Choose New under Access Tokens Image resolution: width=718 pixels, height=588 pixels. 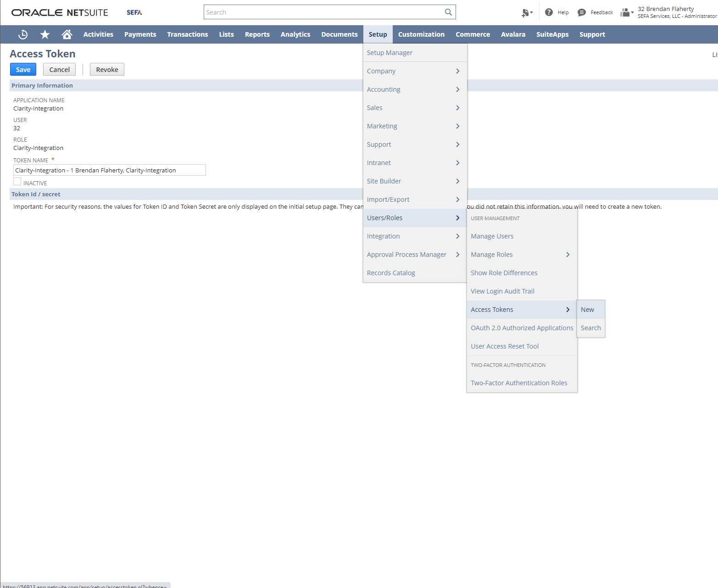coord(591,310)
